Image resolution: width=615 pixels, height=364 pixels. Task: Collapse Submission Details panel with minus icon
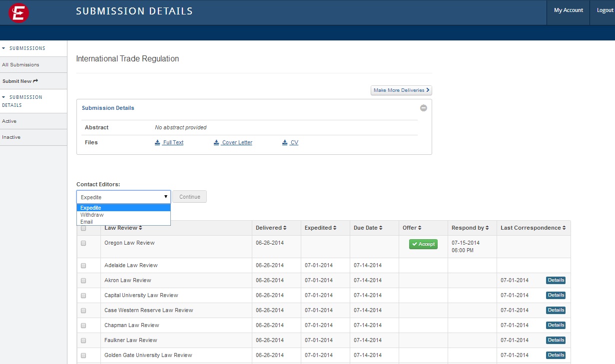pos(423,108)
